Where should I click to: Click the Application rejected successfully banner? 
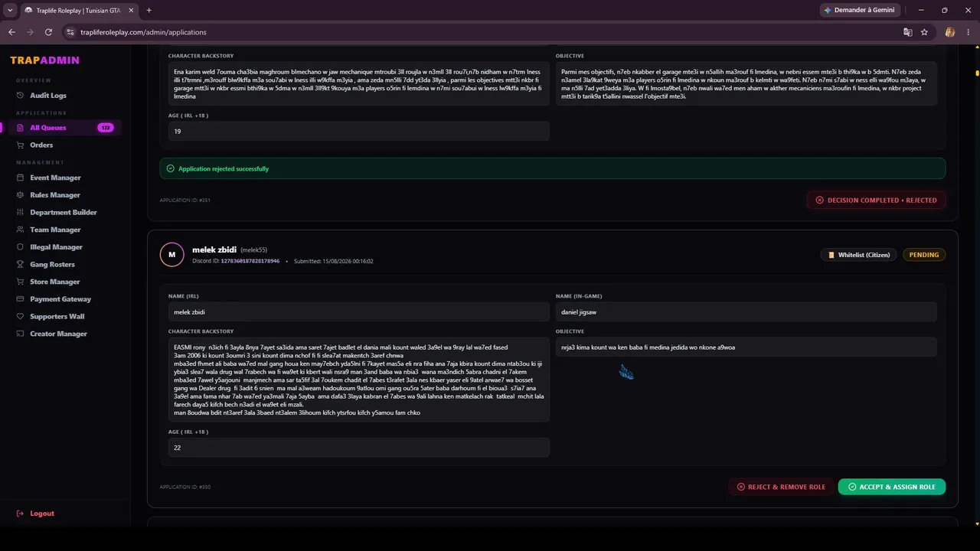[x=553, y=168]
